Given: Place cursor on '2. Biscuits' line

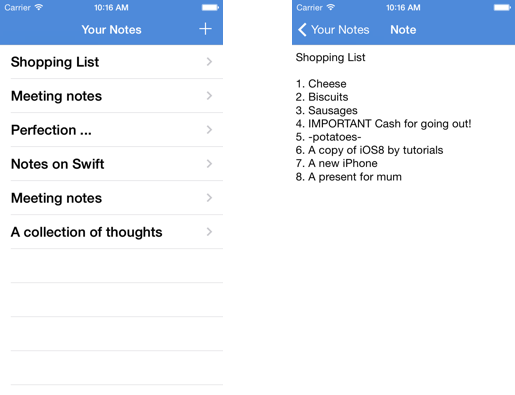Looking at the screenshot, I should [x=322, y=97].
